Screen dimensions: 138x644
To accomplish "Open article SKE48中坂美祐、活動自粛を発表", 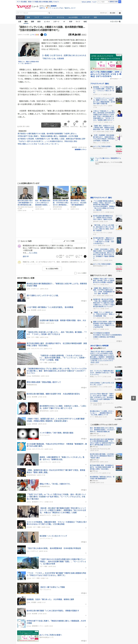I will click(57, 523).
